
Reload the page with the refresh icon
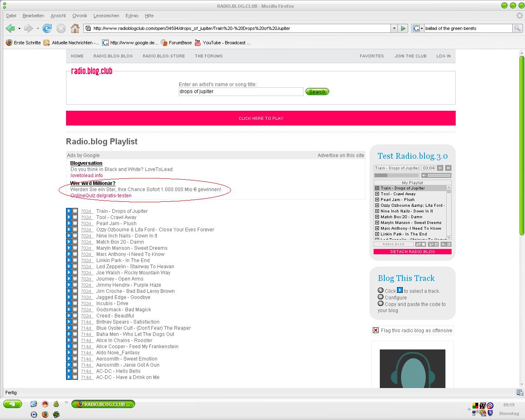tap(47, 28)
